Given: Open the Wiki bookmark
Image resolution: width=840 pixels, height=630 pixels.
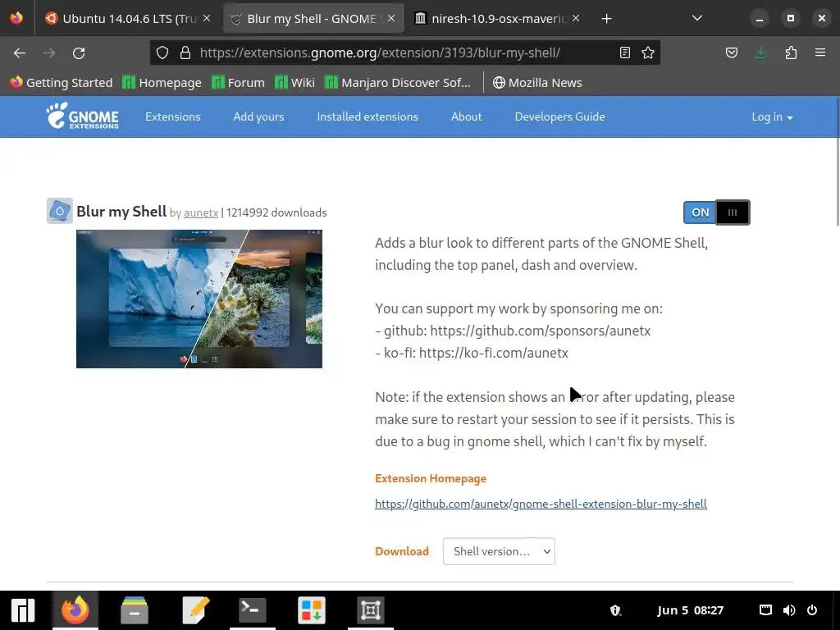Looking at the screenshot, I should tap(294, 83).
